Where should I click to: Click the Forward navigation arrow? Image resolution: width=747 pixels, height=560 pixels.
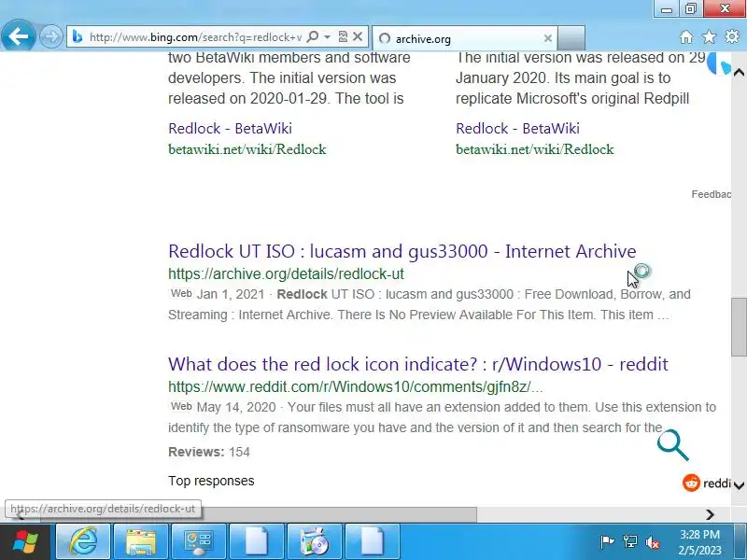[50, 36]
